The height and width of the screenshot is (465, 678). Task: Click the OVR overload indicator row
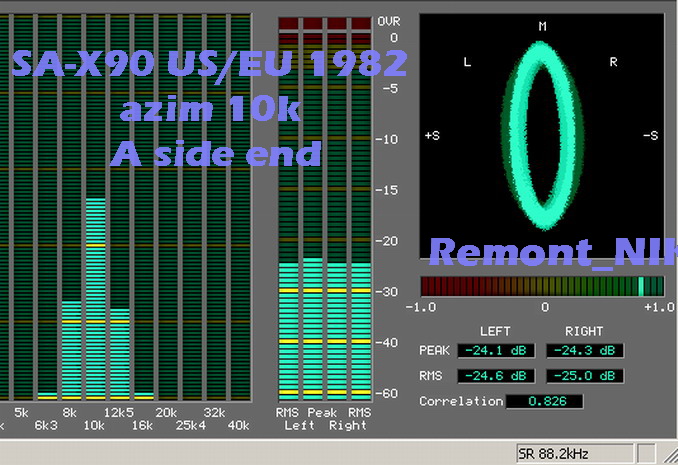click(323, 22)
